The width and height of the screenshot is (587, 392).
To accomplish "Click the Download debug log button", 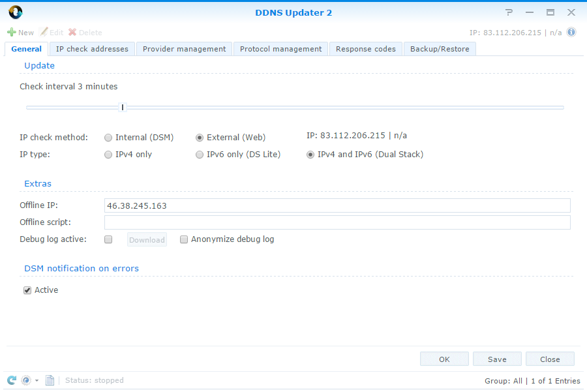I will click(x=147, y=239).
